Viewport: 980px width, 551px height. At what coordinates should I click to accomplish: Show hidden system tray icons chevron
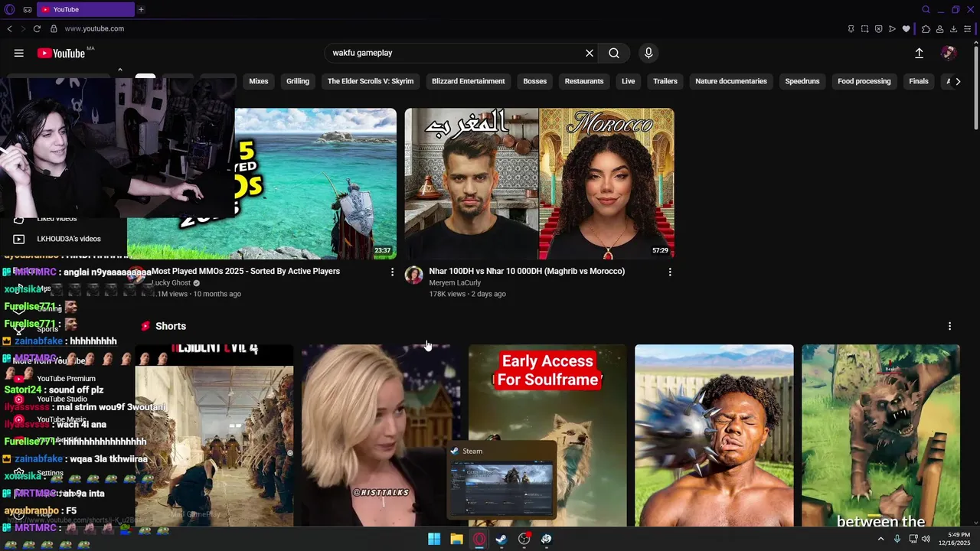click(x=880, y=539)
